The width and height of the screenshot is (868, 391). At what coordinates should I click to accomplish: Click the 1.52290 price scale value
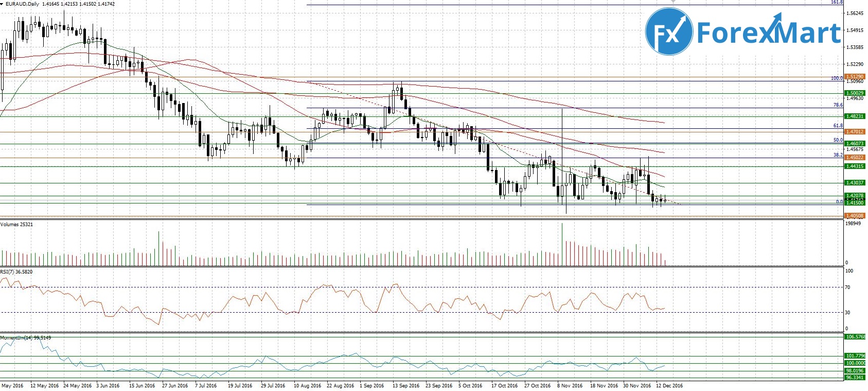point(854,64)
